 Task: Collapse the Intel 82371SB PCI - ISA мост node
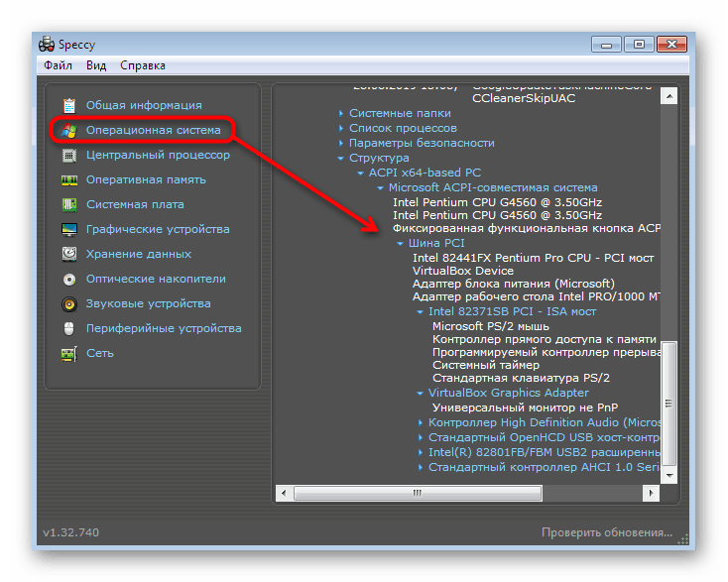click(x=421, y=312)
